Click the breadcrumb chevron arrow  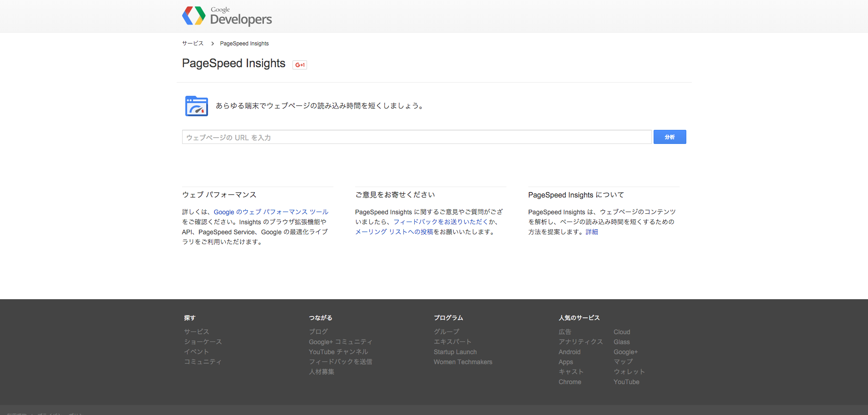point(212,44)
